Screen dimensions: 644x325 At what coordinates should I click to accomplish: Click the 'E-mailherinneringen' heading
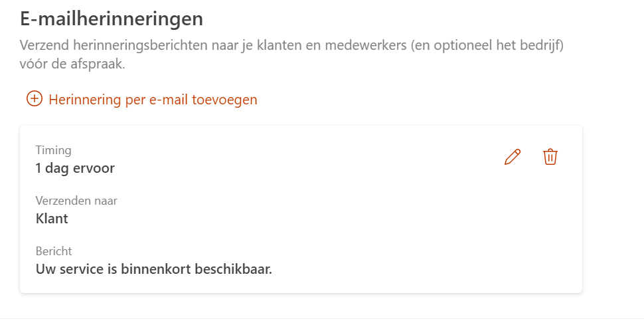(112, 19)
